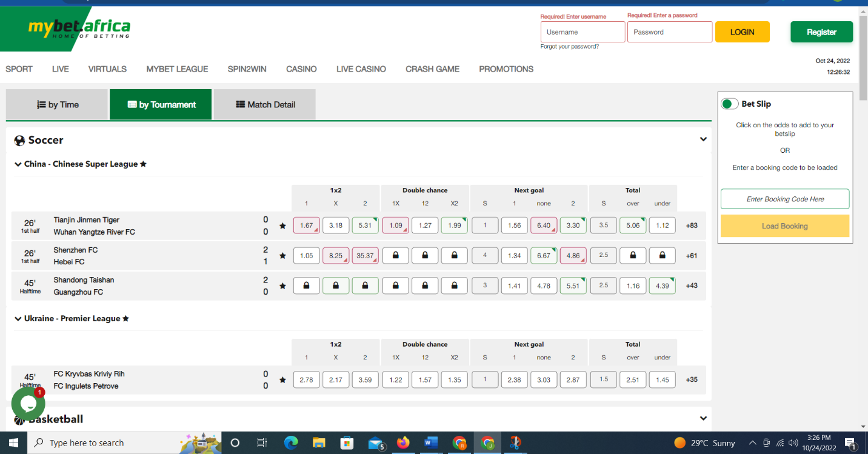
Task: Click the soccer ball icon beside Soccer
Action: click(x=19, y=141)
